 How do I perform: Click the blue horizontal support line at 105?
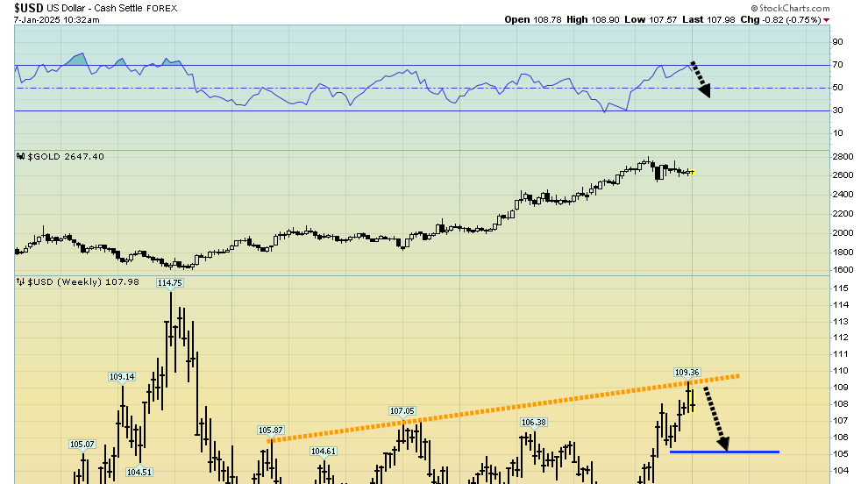[724, 452]
